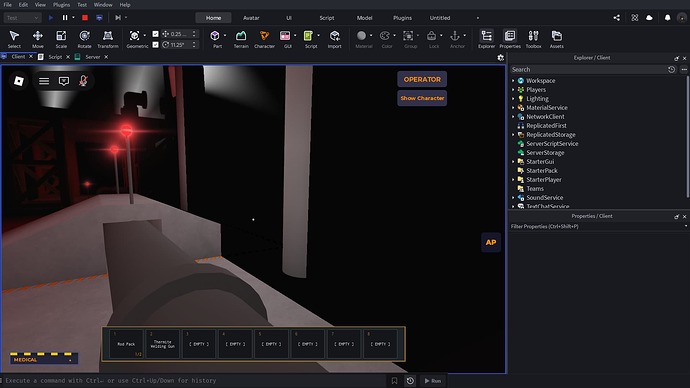Switch to the Script document tab
This screenshot has width=690, height=388.
[55, 57]
